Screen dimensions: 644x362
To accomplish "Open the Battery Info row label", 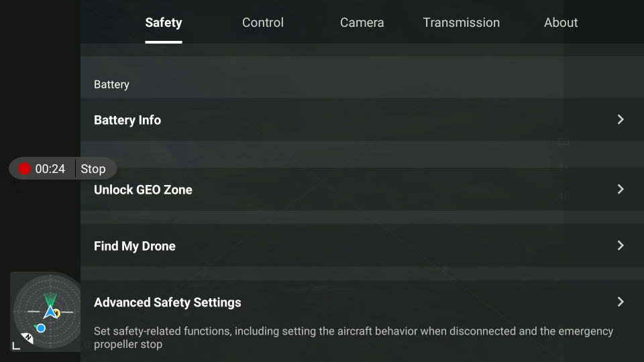I will point(127,120).
